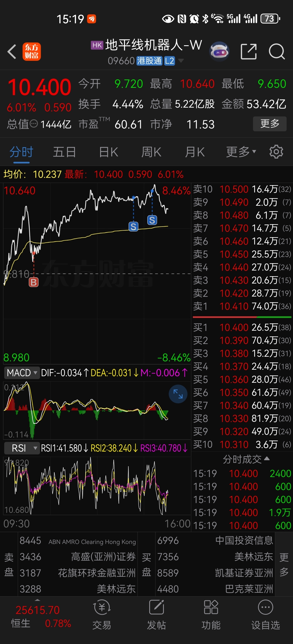Viewport: 293px width, 644px height.
Task: Expand the stock code dropdown arrow
Action: click(x=181, y=61)
